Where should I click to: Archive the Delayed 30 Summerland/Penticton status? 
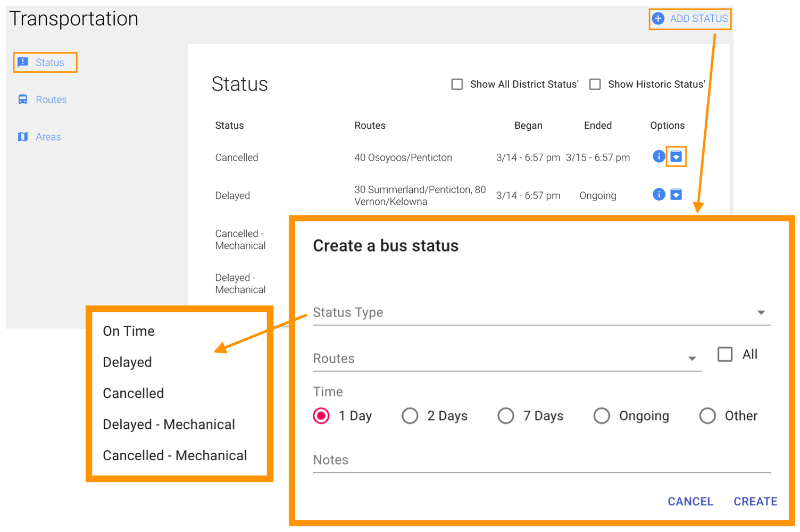pos(676,195)
